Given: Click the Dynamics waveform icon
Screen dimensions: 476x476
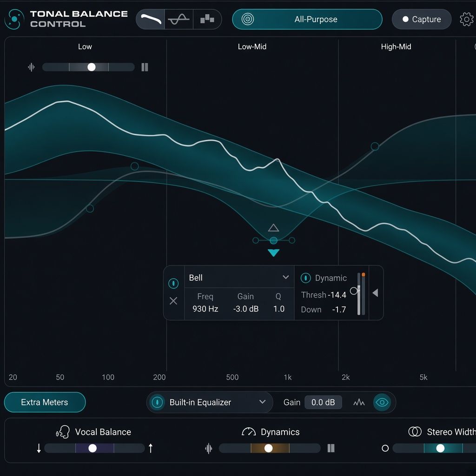Looking at the screenshot, I should pos(209,448).
